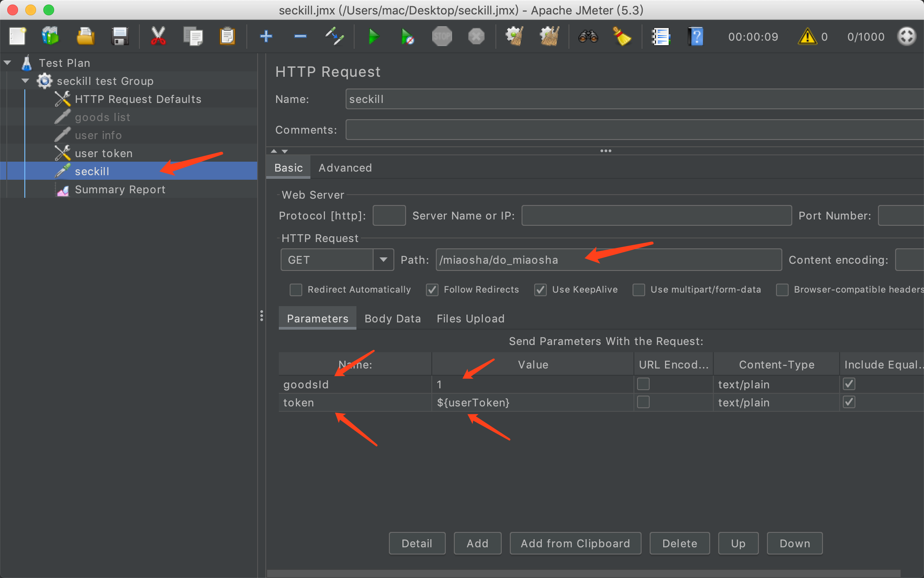
Task: Switch to the Advanced tab
Action: [x=345, y=168]
